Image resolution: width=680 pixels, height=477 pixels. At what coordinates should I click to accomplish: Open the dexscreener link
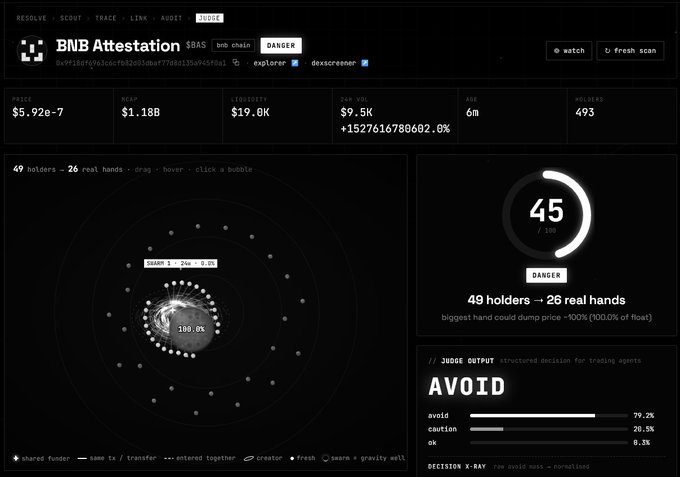click(333, 63)
